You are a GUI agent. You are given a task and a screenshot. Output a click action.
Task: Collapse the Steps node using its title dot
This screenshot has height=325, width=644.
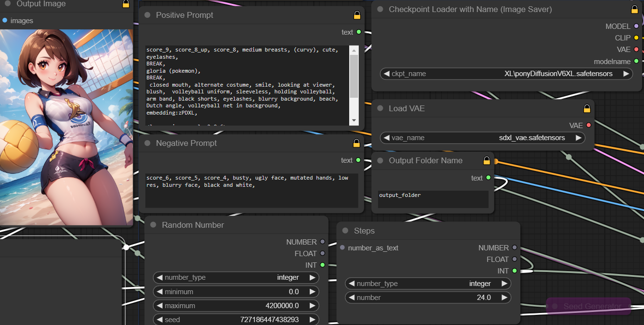[x=345, y=231]
